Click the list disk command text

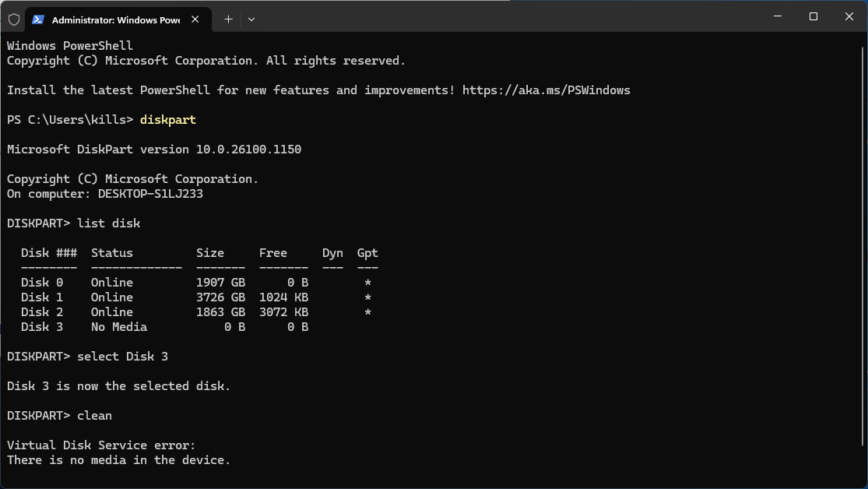108,223
